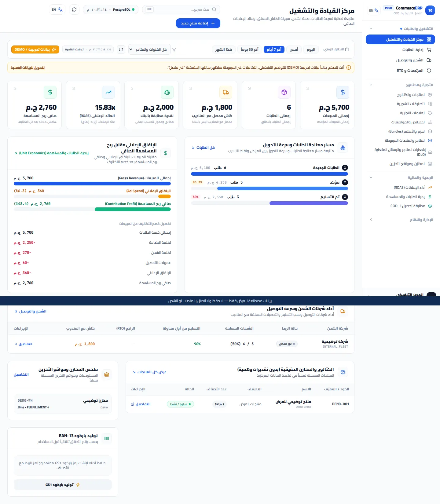This screenshot has width=440, height=504.
Task: Click the order pipeline panel icon
Action: click(x=343, y=148)
